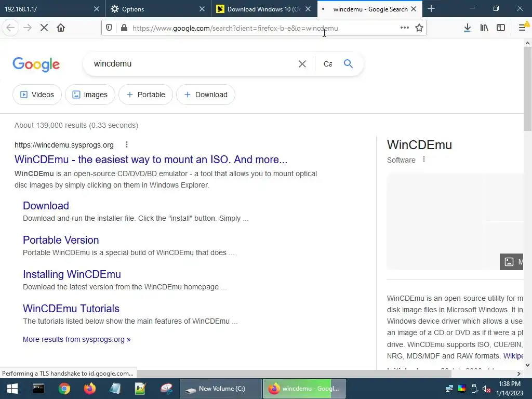Click the USB device tray icon
532x399 pixels.
(474, 389)
